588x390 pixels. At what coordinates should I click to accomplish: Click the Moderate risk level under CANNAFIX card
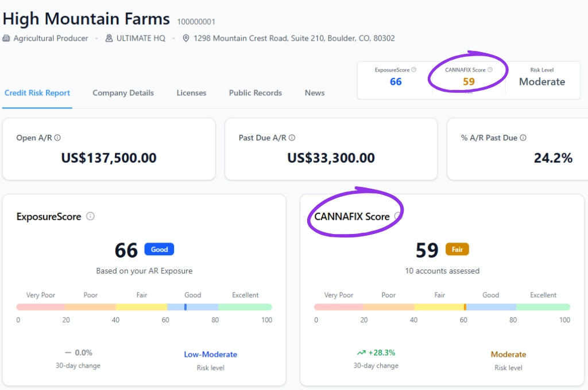(x=508, y=354)
